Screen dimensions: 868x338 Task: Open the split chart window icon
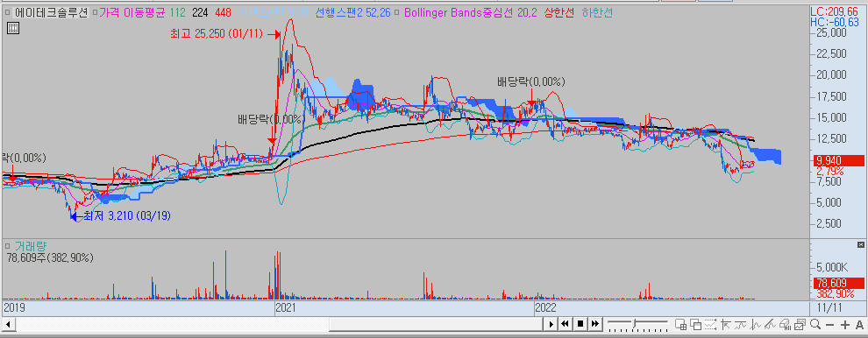coord(681,324)
